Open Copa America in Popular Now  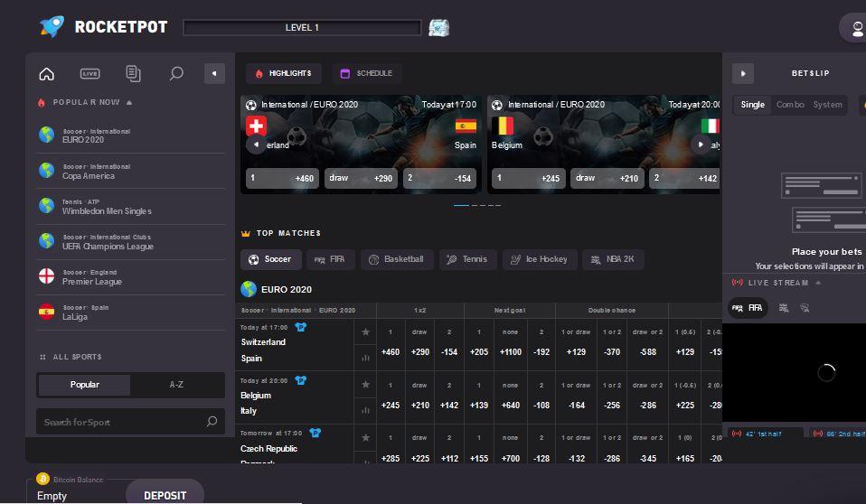131,171
